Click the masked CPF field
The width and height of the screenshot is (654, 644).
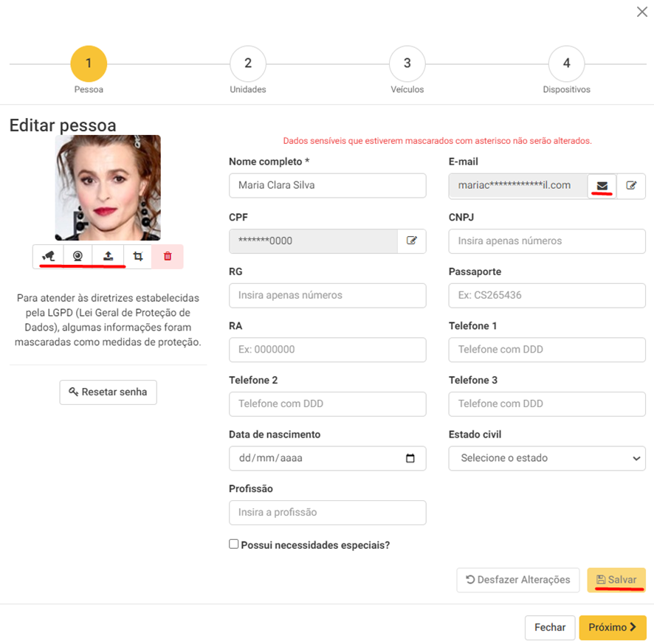pyautogui.click(x=313, y=240)
